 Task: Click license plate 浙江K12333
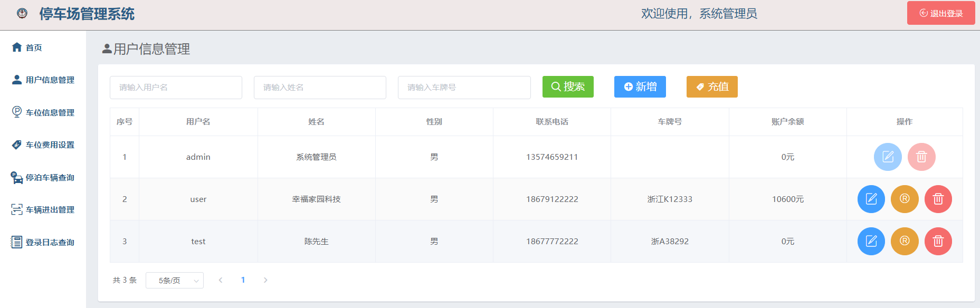click(670, 199)
